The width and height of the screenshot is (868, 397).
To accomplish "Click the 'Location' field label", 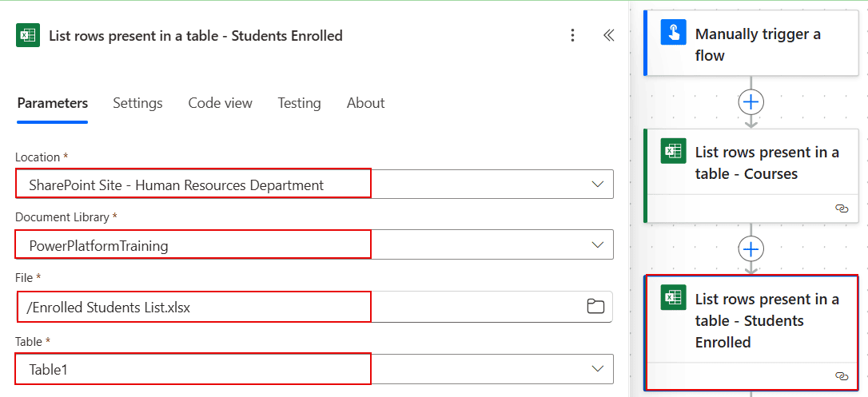I will [38, 157].
